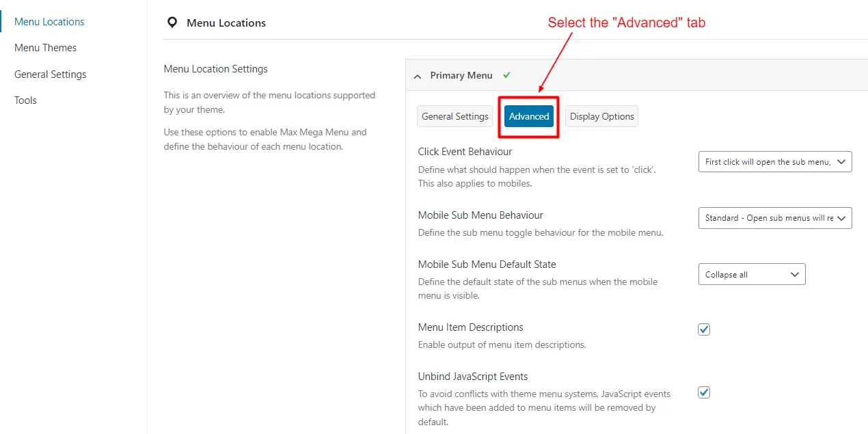Image resolution: width=868 pixels, height=434 pixels.
Task: Click the Primary Menu panel header
Action: pos(463,75)
